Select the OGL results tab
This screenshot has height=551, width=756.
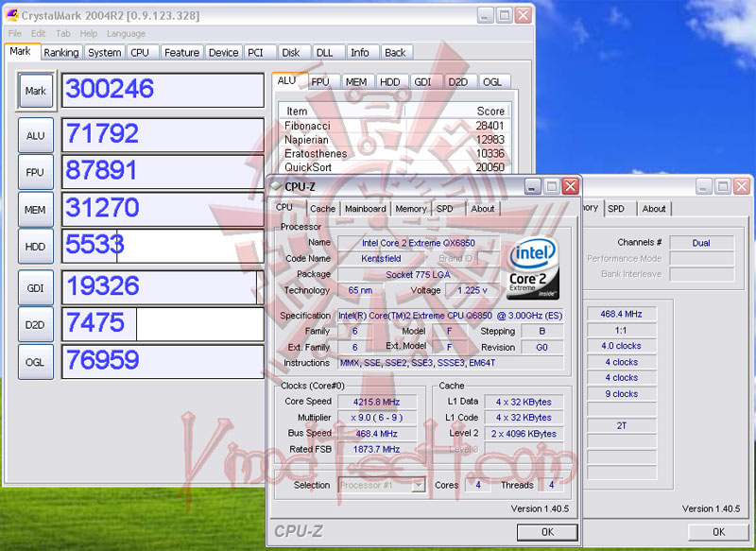click(x=492, y=82)
